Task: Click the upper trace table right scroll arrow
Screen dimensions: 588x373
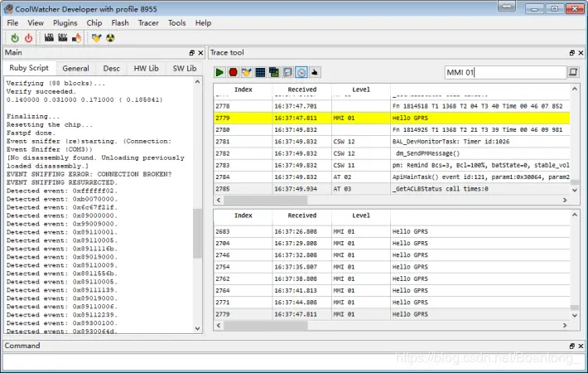Action: tap(565, 200)
